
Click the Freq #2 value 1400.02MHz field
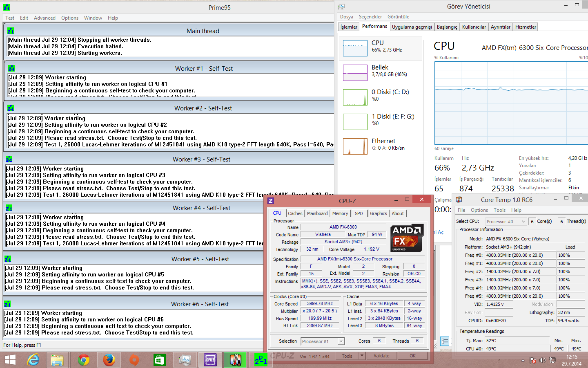520,272
